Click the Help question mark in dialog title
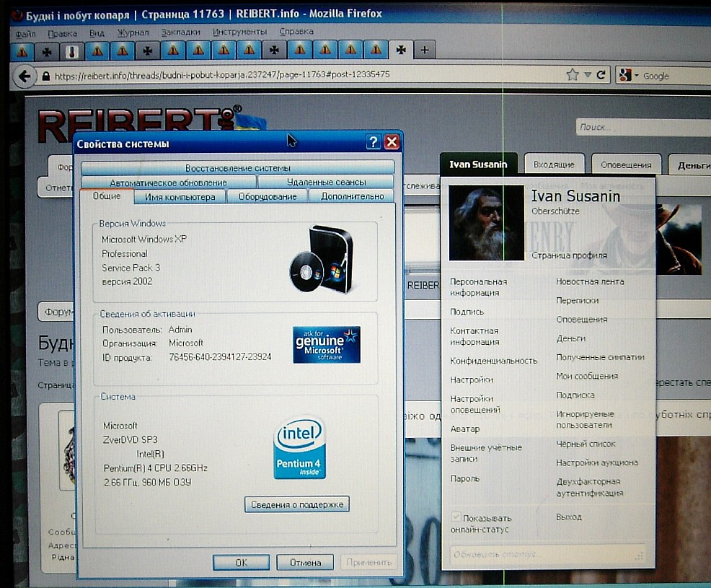The height and width of the screenshot is (588, 711). tap(373, 142)
